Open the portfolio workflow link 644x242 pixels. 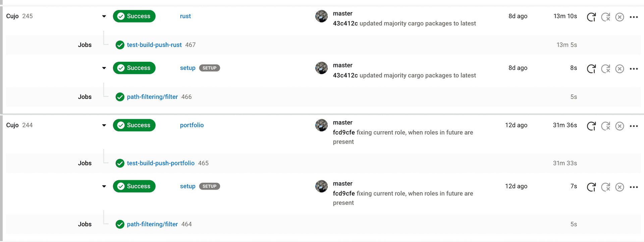(x=192, y=125)
